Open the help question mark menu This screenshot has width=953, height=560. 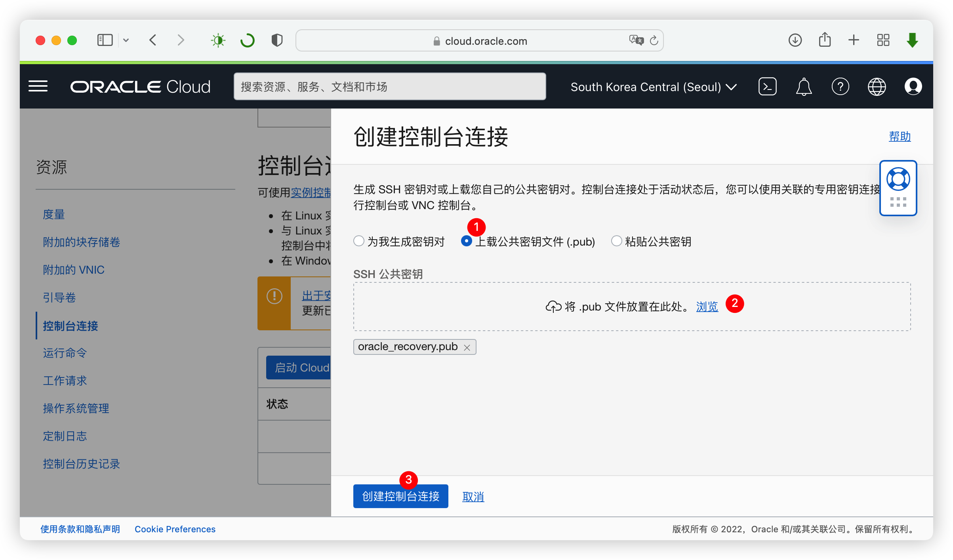click(x=840, y=86)
